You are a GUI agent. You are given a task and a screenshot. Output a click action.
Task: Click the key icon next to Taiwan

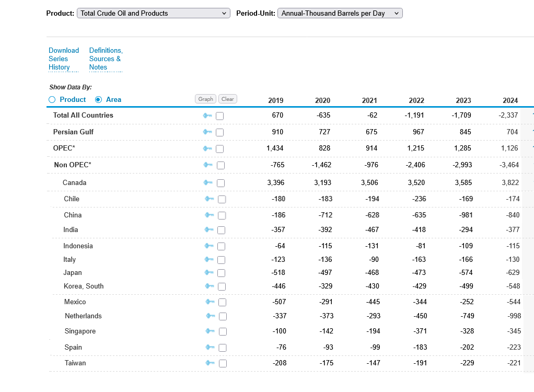[x=210, y=363]
